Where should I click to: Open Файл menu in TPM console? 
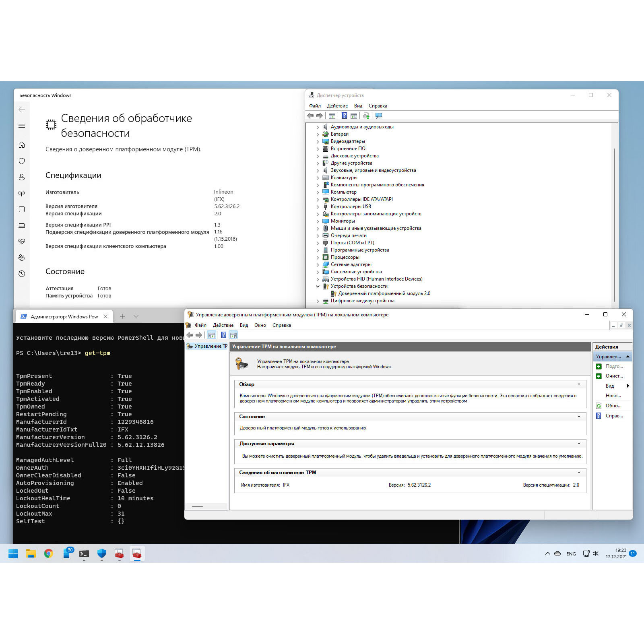[x=200, y=325]
